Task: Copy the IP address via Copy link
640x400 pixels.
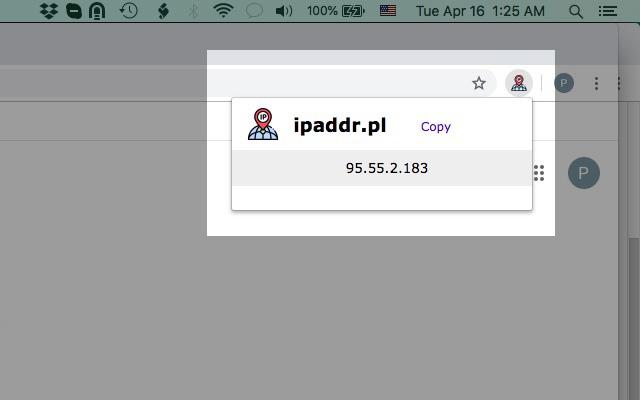Action: coord(436,127)
